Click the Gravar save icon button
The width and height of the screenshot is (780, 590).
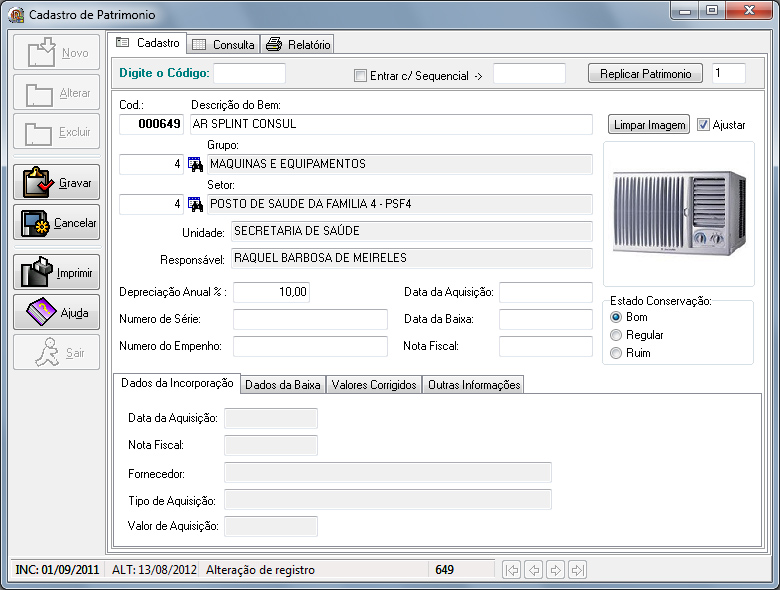pyautogui.click(x=56, y=182)
